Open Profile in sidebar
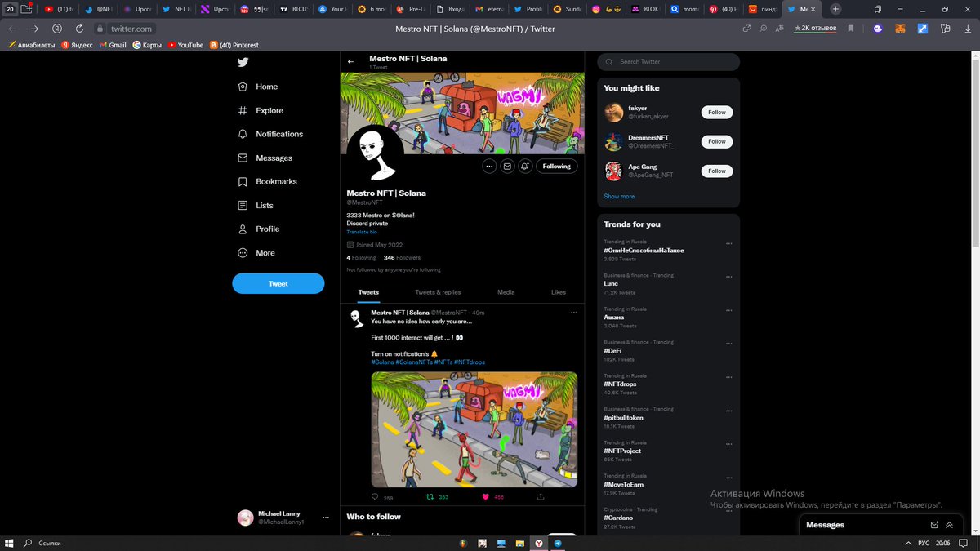Screen dimensions: 980x551 (258, 229)
